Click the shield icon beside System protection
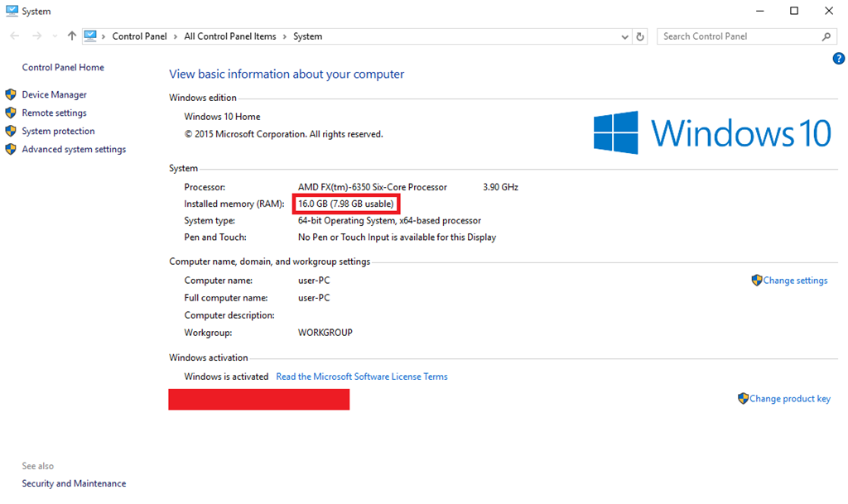The image size is (848, 504). coord(11,132)
